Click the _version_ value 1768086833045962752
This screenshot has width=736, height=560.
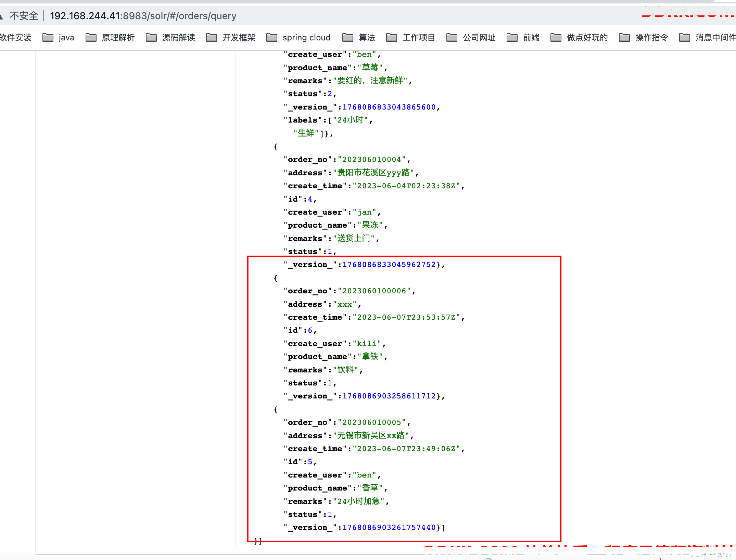pos(389,265)
